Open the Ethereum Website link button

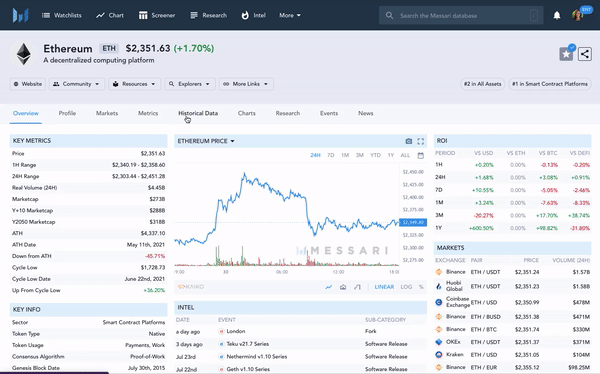(28, 84)
